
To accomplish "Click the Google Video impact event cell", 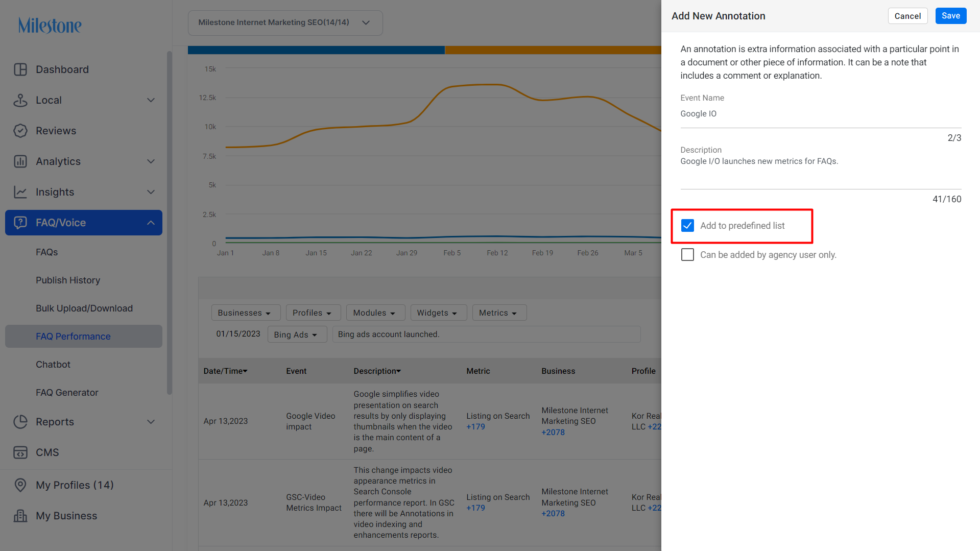I will point(310,421).
